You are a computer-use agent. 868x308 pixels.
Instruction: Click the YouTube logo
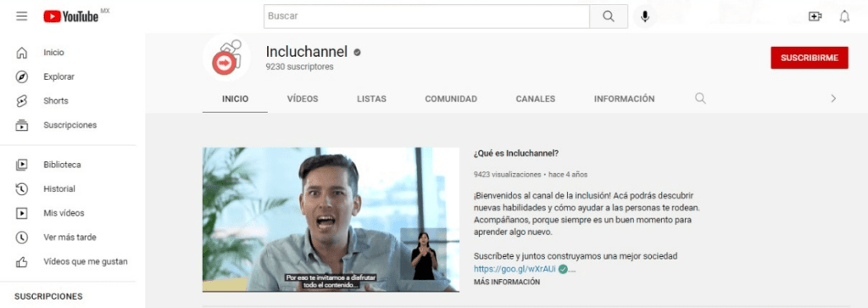(71, 17)
